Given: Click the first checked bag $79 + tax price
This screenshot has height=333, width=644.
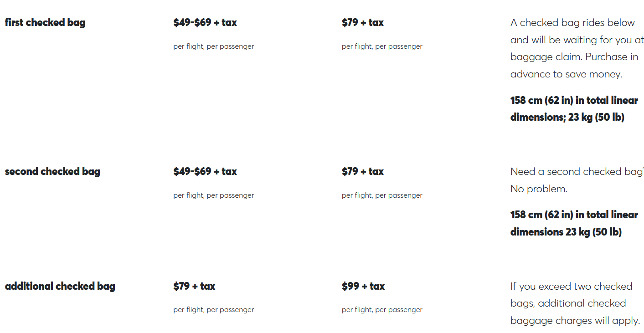Looking at the screenshot, I should pos(363,22).
